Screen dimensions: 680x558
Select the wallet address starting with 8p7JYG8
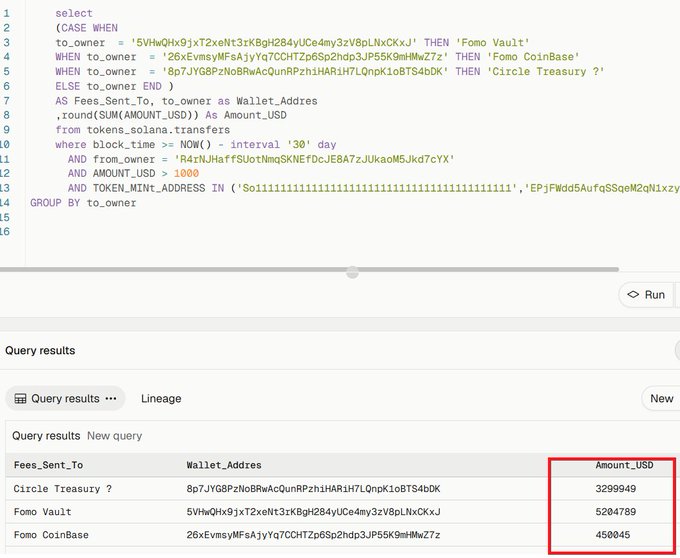313,489
